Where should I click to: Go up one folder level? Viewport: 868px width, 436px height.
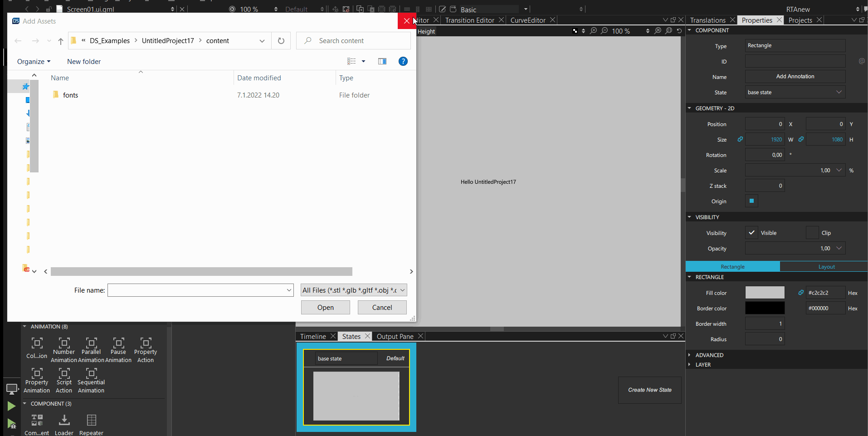[x=61, y=41]
